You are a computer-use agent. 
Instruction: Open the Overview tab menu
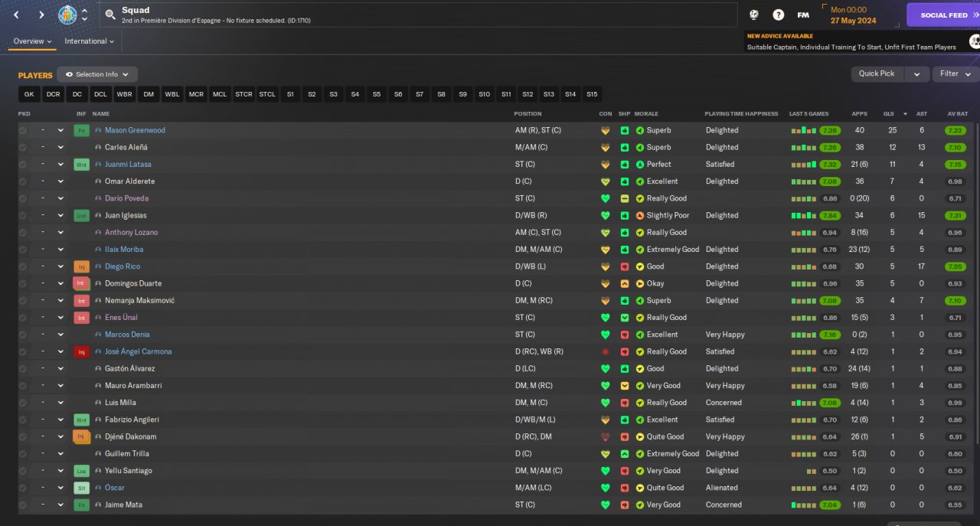pyautogui.click(x=32, y=41)
